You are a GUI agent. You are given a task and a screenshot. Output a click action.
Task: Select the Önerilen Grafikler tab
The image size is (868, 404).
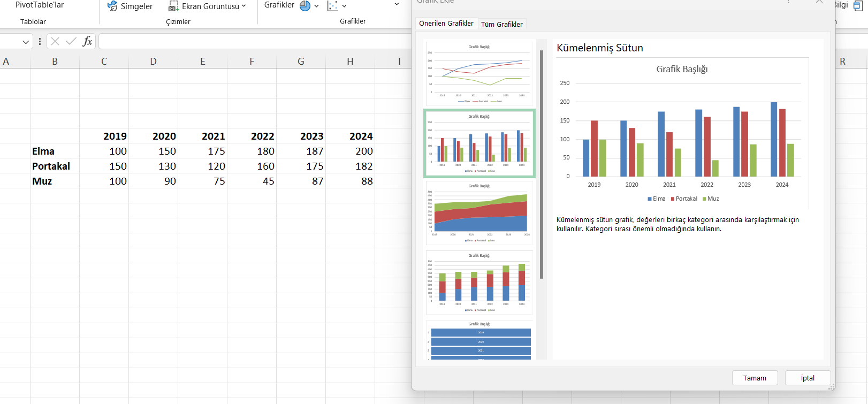tap(446, 24)
